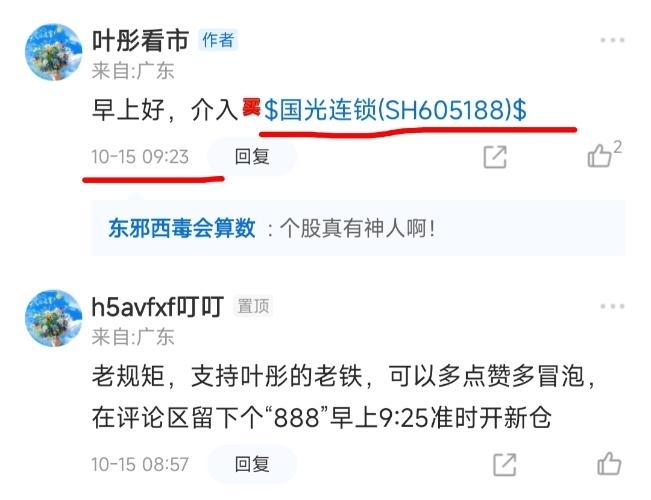
Task: Open stock link 国光连锁(SH605188)
Action: click(395, 110)
